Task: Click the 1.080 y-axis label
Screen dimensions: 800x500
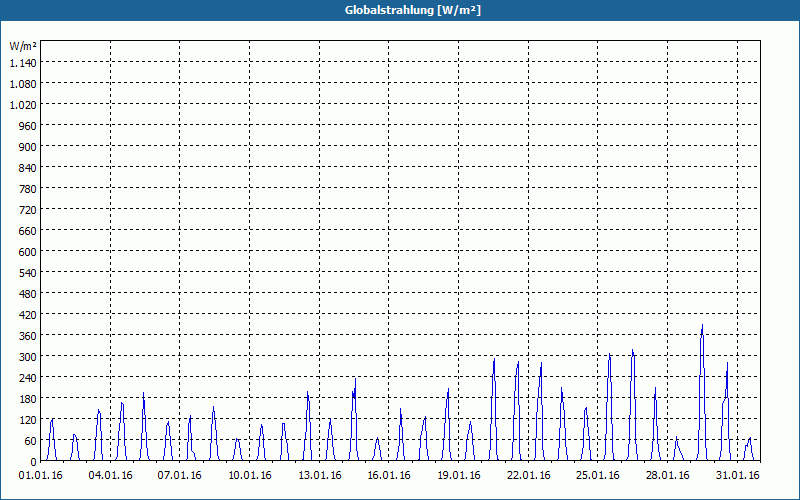Action: pos(23,84)
